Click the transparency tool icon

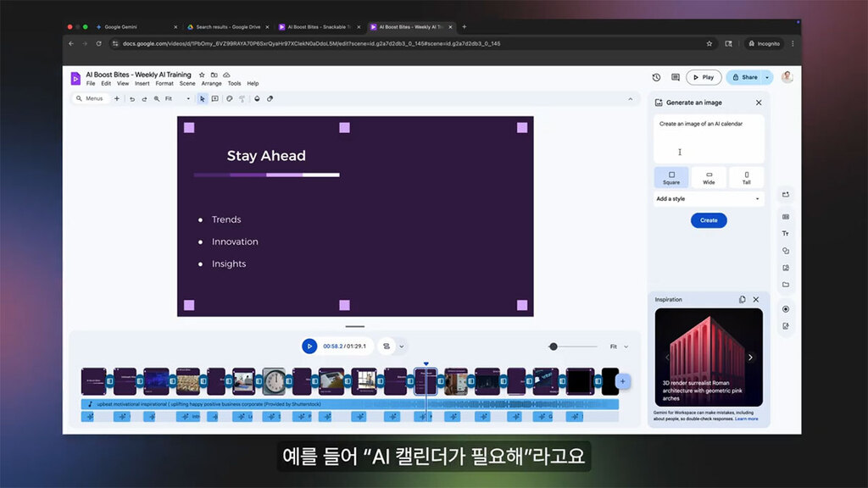pos(270,99)
